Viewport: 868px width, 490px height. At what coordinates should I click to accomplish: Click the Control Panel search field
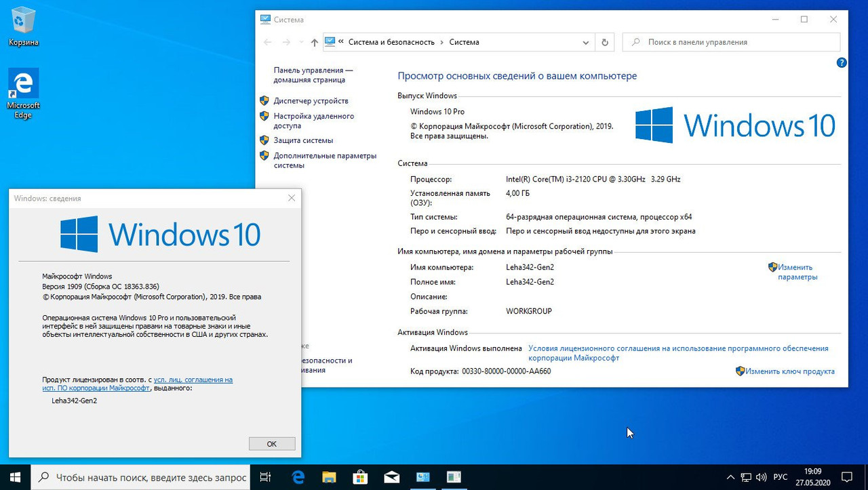point(731,42)
